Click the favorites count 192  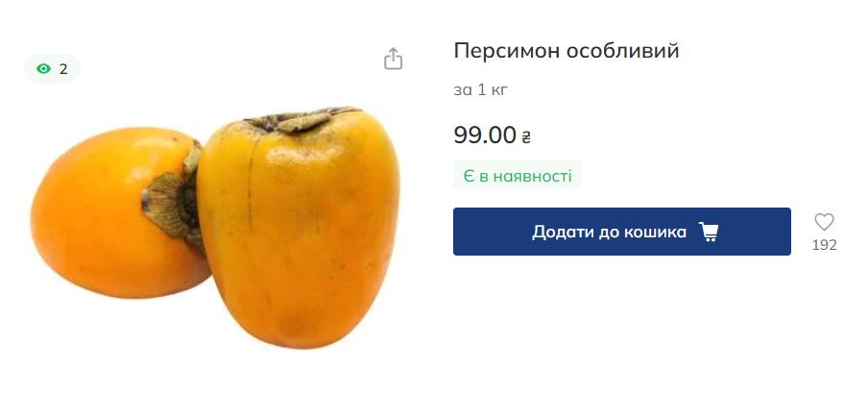[x=824, y=245]
